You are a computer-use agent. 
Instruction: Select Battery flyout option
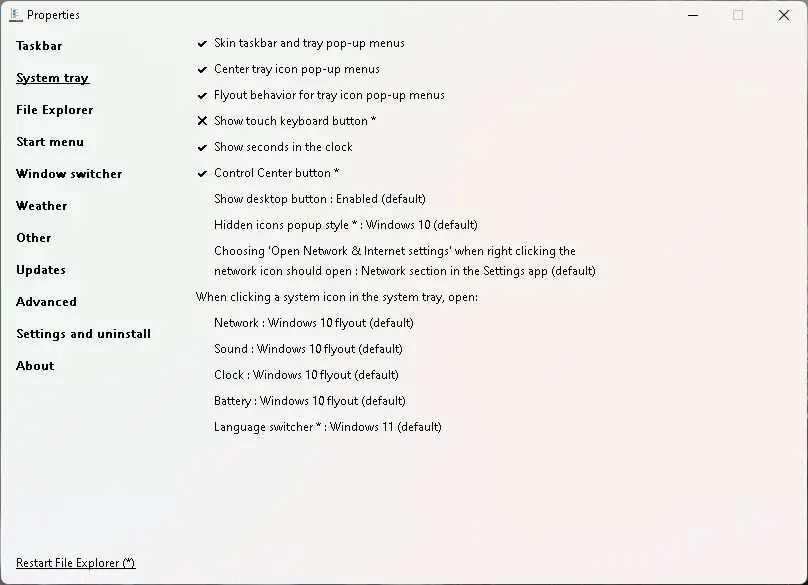(x=309, y=401)
